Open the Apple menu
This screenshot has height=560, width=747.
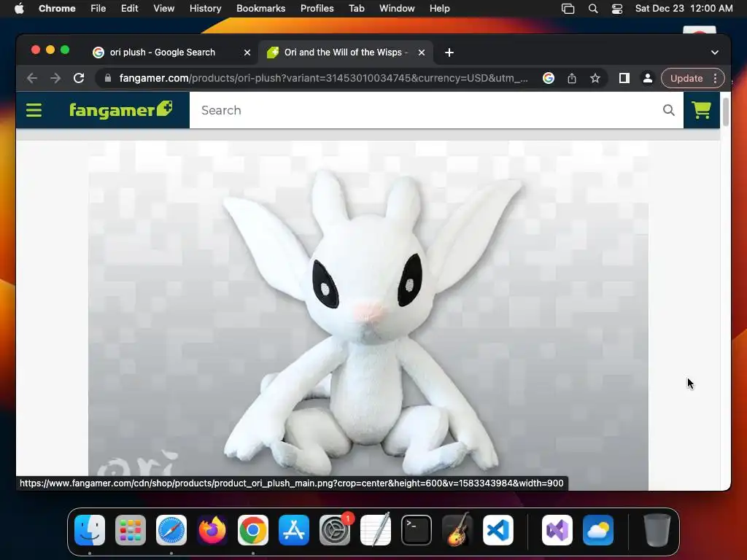click(19, 8)
